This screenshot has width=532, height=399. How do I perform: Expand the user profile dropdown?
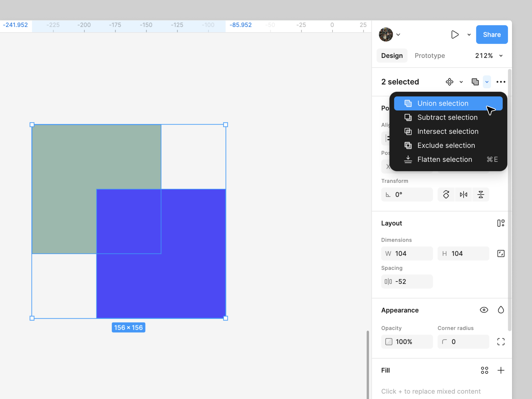[x=398, y=34]
